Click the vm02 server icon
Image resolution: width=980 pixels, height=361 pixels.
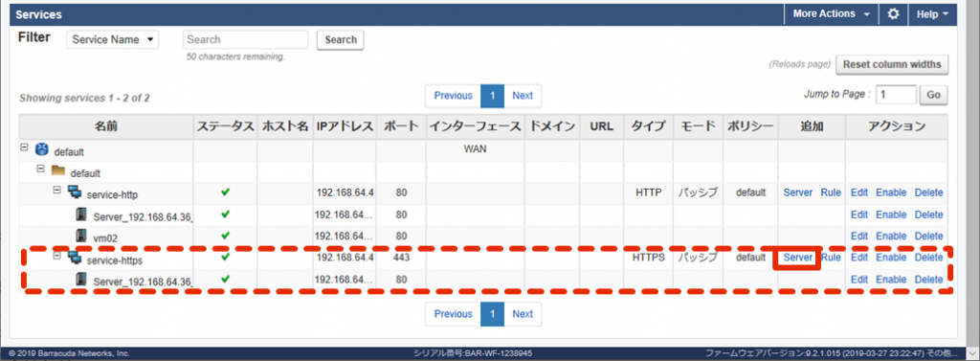click(x=80, y=236)
